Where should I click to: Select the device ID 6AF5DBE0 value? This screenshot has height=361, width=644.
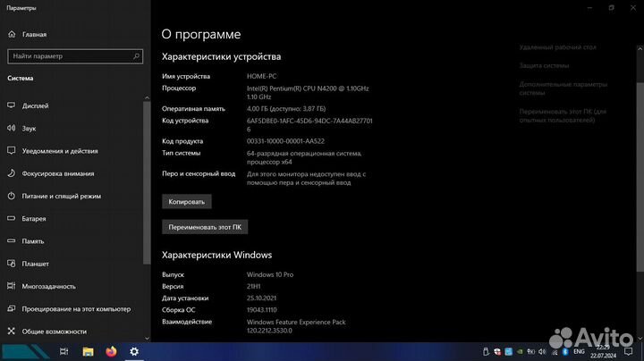309,125
